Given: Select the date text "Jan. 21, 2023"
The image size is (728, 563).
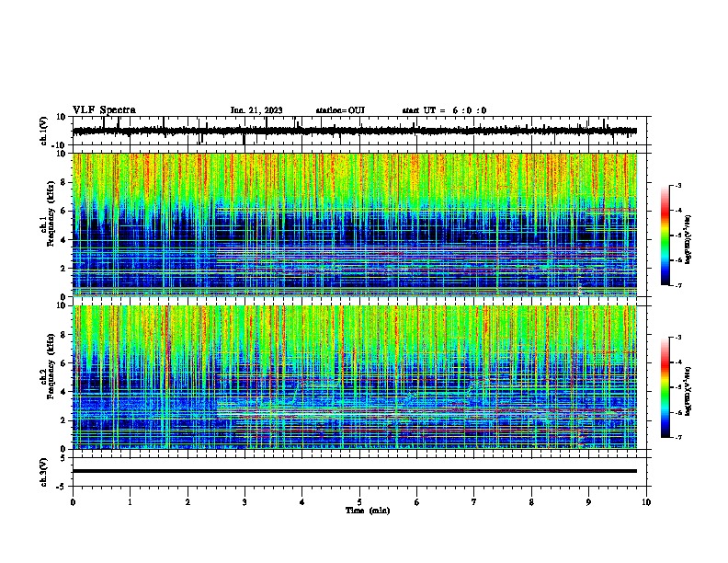Looking at the screenshot, I should 256,110.
